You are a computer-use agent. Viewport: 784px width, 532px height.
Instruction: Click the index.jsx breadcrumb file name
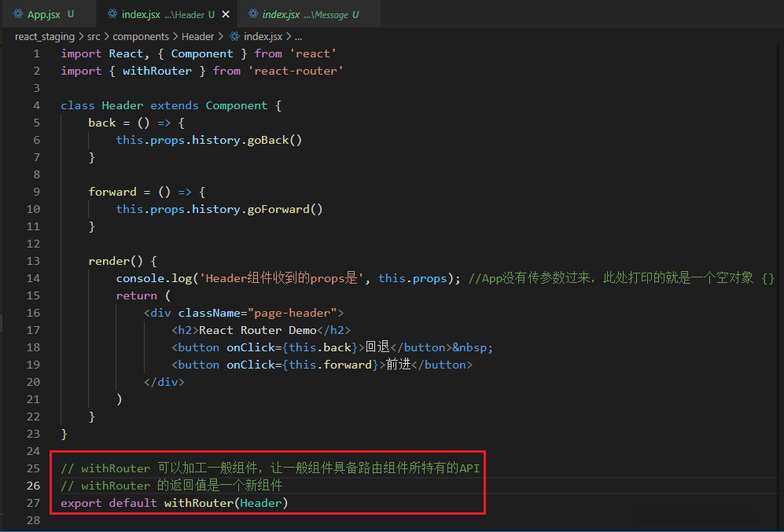[x=263, y=36]
